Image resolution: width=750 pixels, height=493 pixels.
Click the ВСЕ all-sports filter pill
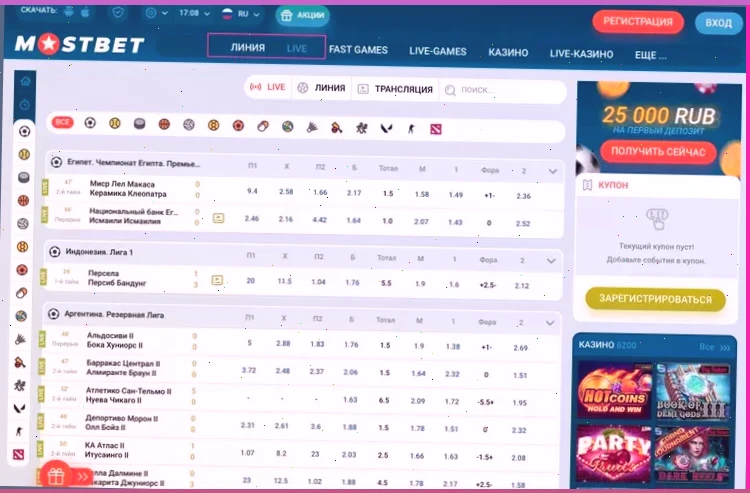[x=63, y=122]
